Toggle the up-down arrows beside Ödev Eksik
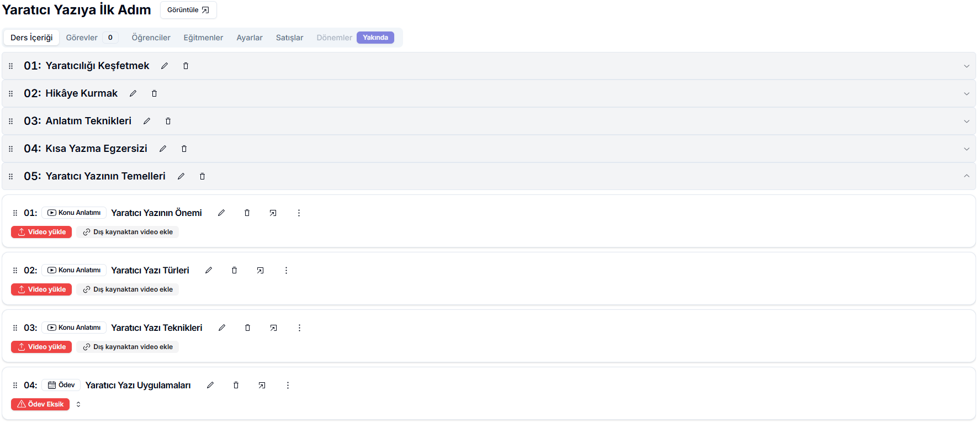 point(78,404)
